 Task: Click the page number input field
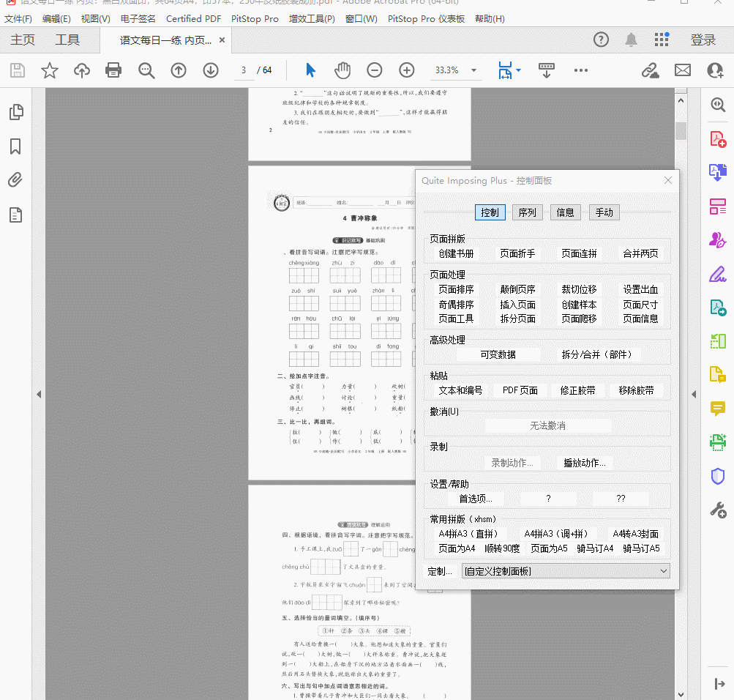244,70
